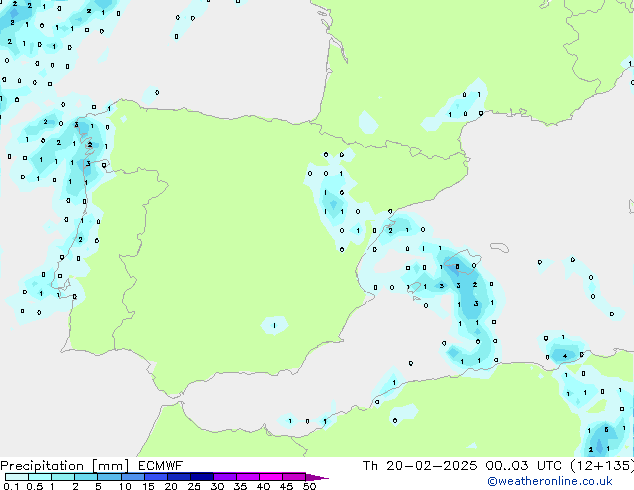Image resolution: width=634 pixels, height=490 pixels.
Task: Click the '15' legend scale label
Action: coord(148,486)
